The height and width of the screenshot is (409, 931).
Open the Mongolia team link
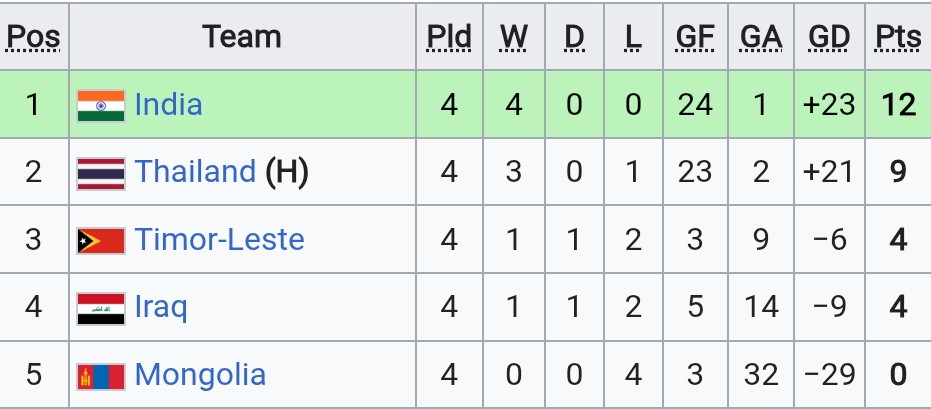pyautogui.click(x=200, y=375)
